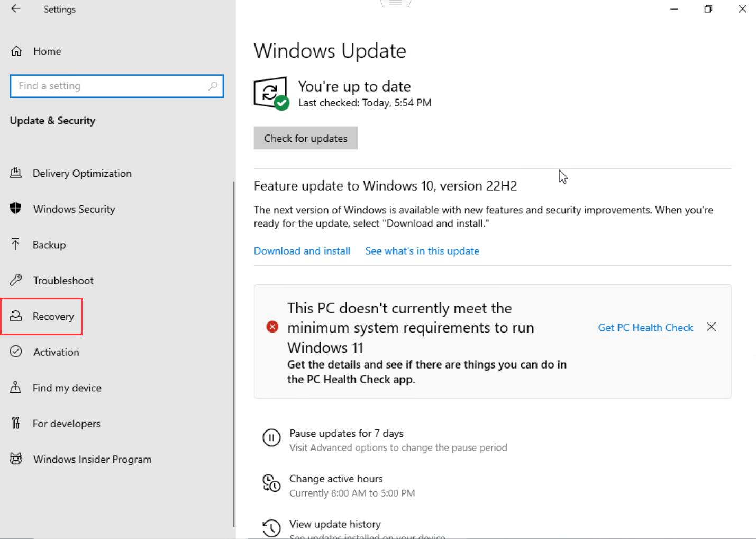Open the Home settings page

tap(47, 51)
